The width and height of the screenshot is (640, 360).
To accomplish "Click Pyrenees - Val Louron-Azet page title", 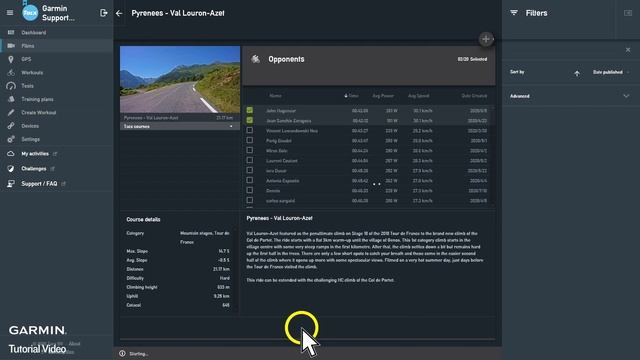I will click(178, 13).
